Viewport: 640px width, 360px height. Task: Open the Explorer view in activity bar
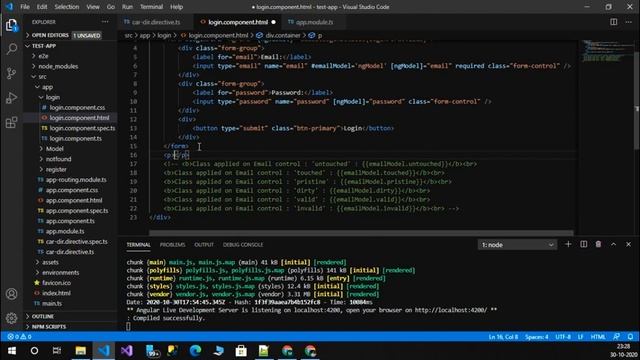pos(11,25)
